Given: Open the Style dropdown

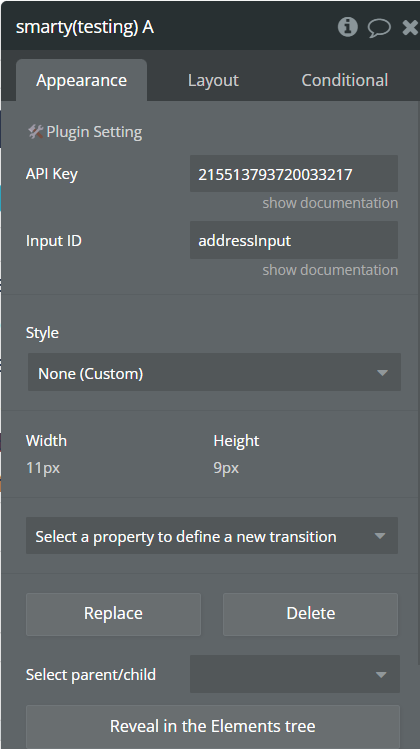Looking at the screenshot, I should click(x=214, y=372).
